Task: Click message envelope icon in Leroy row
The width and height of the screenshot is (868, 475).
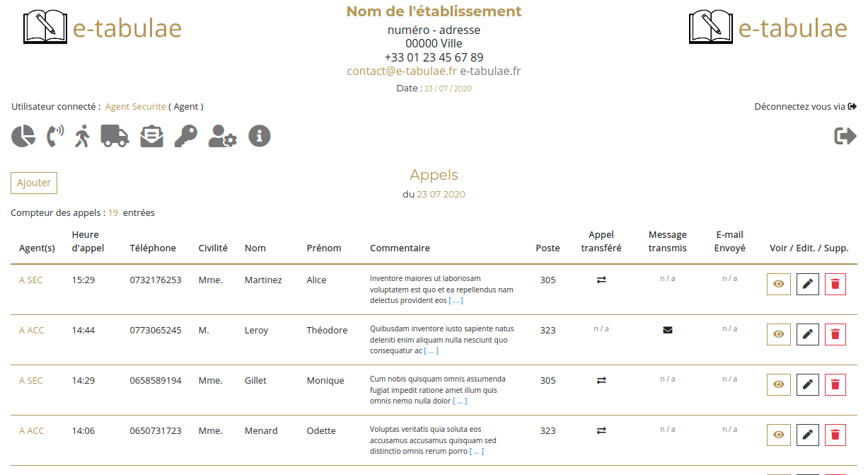Action: pos(668,330)
